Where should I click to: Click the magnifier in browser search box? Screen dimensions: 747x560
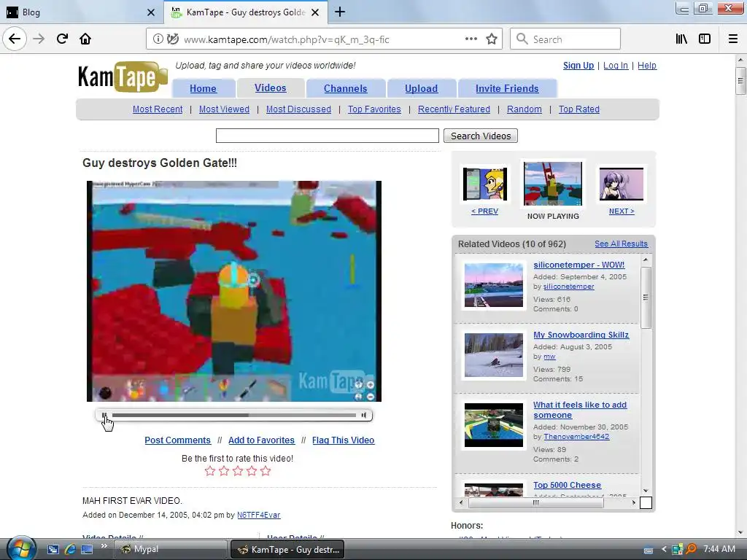(x=522, y=39)
